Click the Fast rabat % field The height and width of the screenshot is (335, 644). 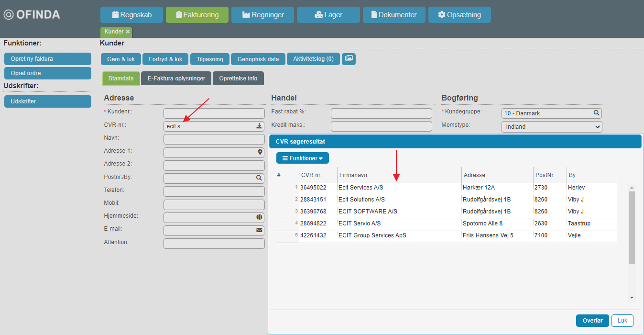click(382, 113)
